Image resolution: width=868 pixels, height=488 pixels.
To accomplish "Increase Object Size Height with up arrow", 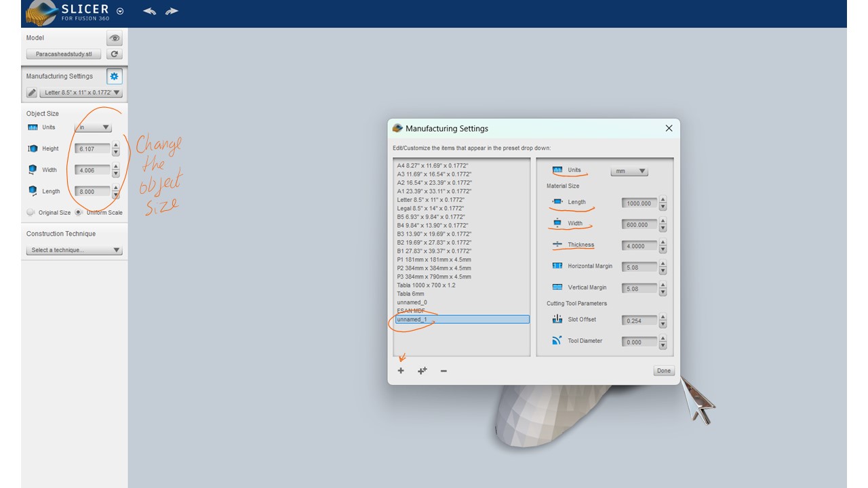I will 116,145.
